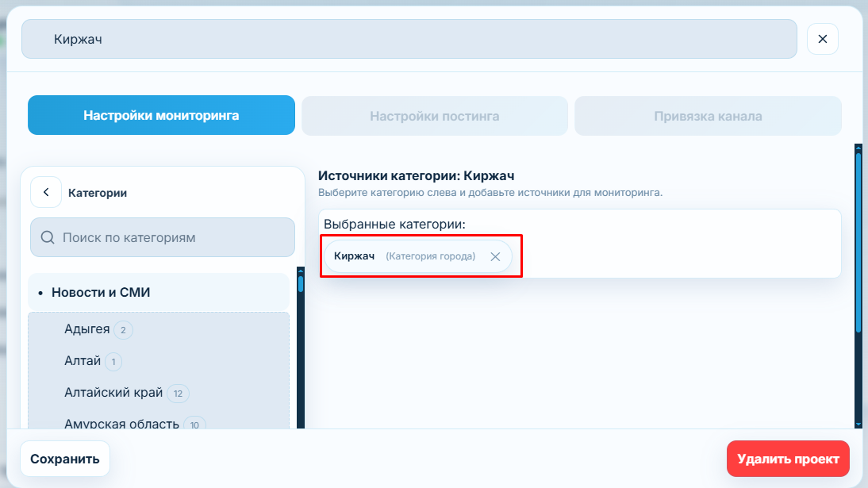The width and height of the screenshot is (868, 488).
Task: Choose Амурская область from the categories
Action: click(121, 424)
